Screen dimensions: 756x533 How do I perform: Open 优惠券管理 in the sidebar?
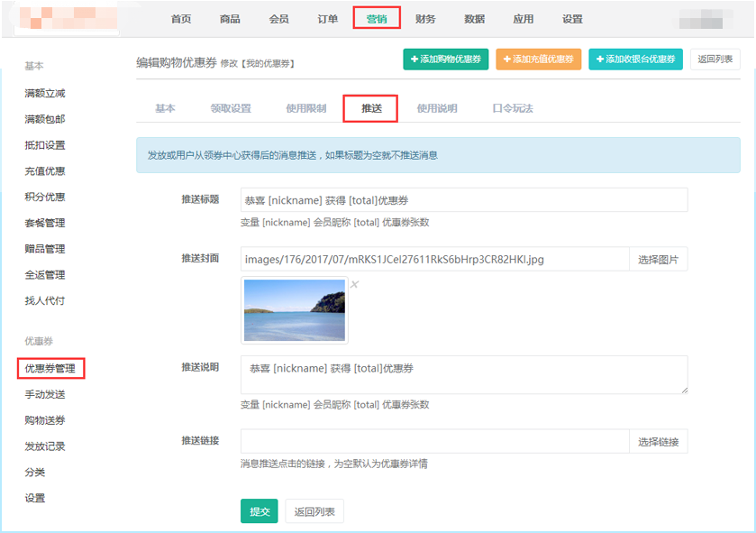point(50,368)
